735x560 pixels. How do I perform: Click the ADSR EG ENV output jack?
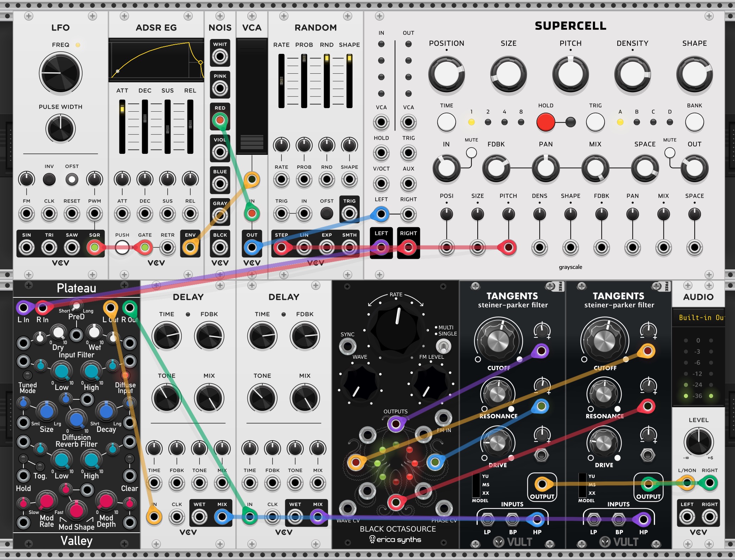(x=190, y=247)
